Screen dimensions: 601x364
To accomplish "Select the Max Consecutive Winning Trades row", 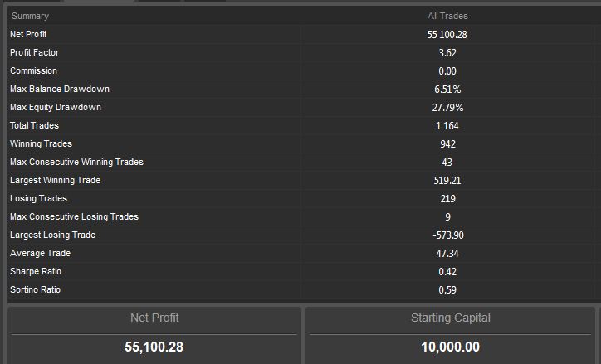I will pyautogui.click(x=305, y=162).
